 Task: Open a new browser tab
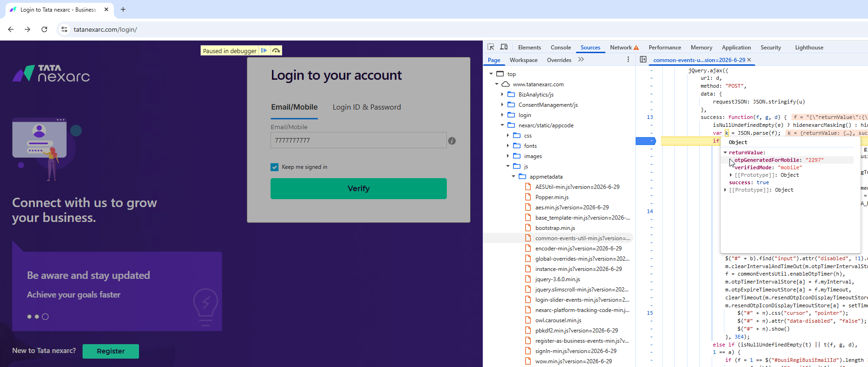point(123,9)
